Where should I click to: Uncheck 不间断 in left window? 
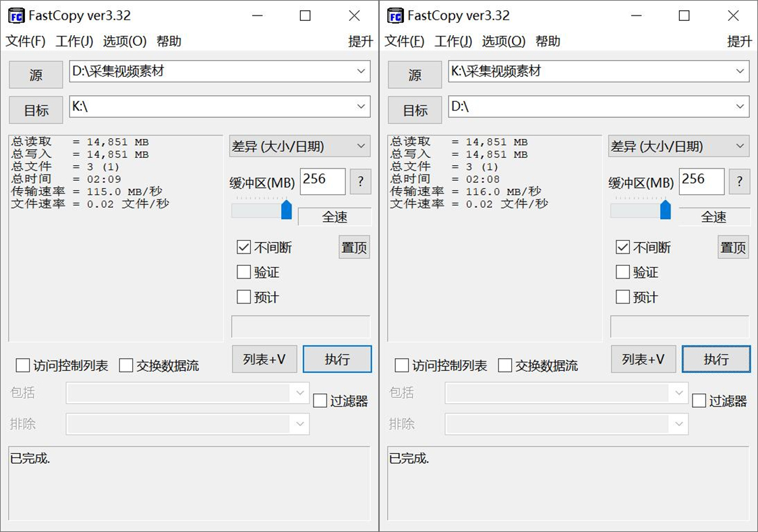pos(243,247)
